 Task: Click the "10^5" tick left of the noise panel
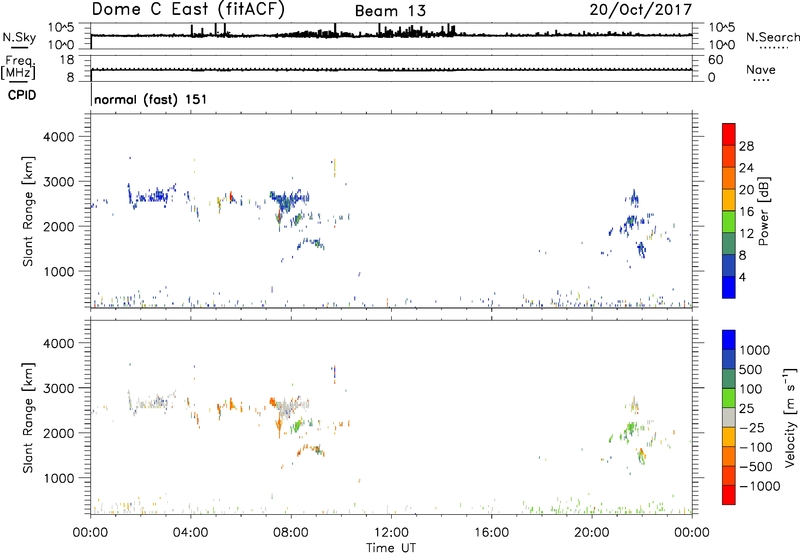[x=61, y=28]
